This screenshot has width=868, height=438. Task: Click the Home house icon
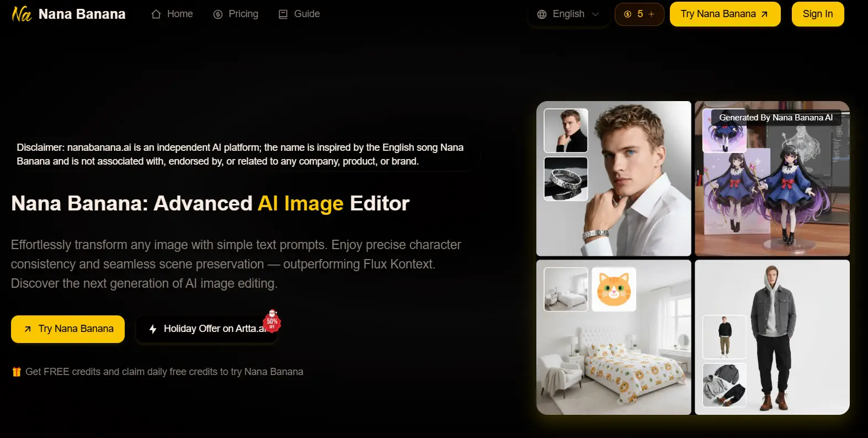[x=156, y=14]
